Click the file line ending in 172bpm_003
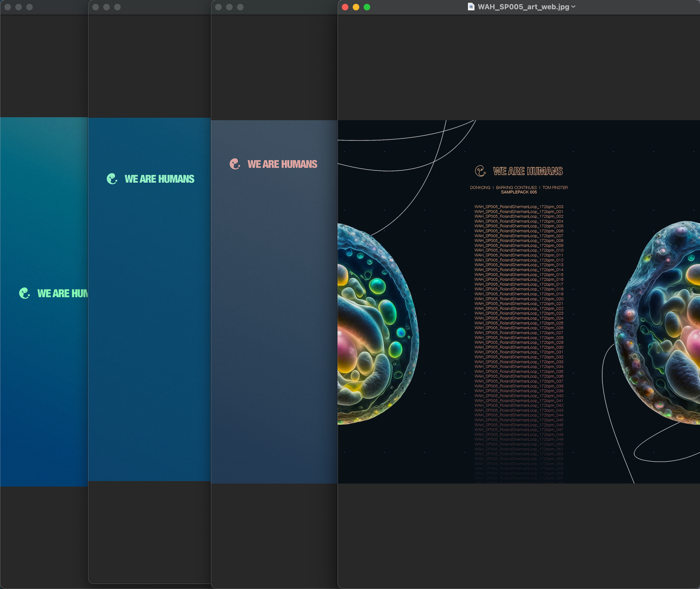 518,207
